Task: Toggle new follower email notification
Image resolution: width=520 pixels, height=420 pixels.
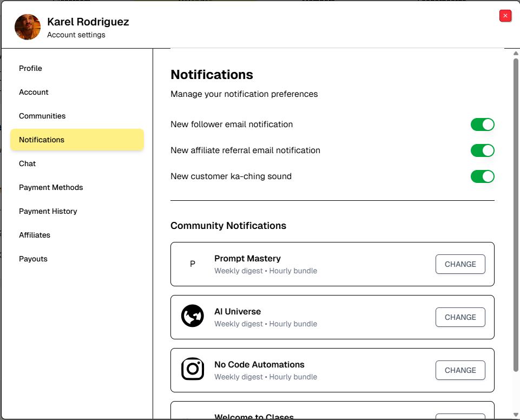Action: [482, 124]
